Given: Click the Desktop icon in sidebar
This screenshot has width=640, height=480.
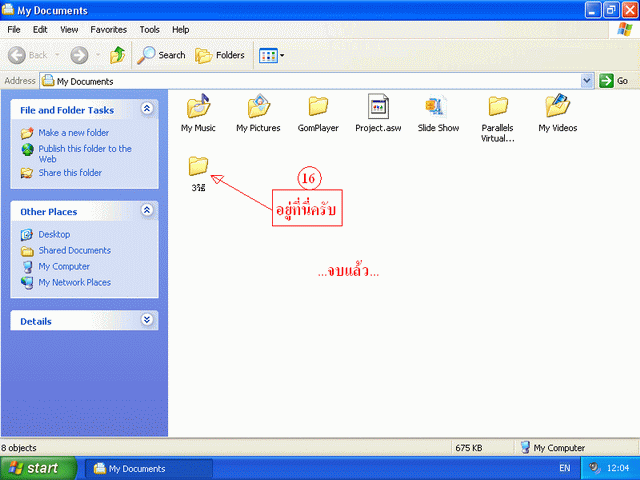Looking at the screenshot, I should 27,235.
